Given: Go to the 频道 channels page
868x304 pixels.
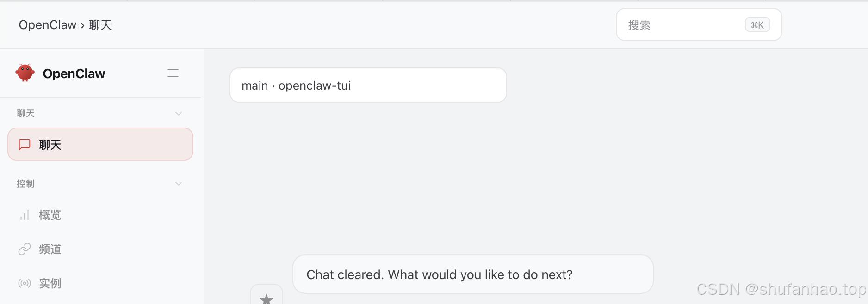Looking at the screenshot, I should [x=50, y=249].
